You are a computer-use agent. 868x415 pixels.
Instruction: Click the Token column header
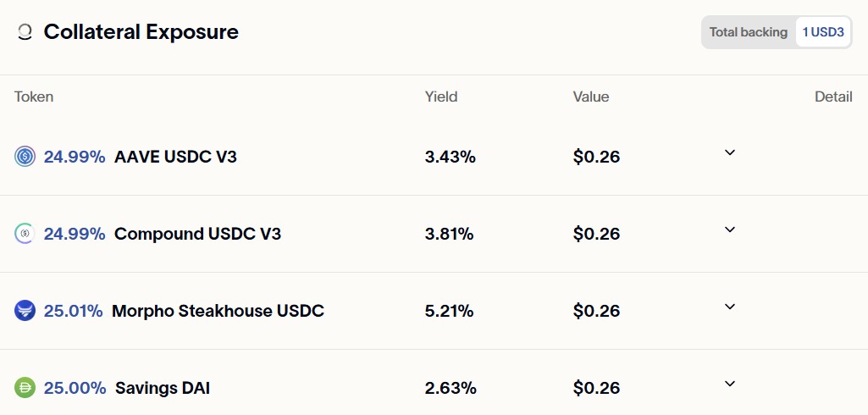click(34, 97)
